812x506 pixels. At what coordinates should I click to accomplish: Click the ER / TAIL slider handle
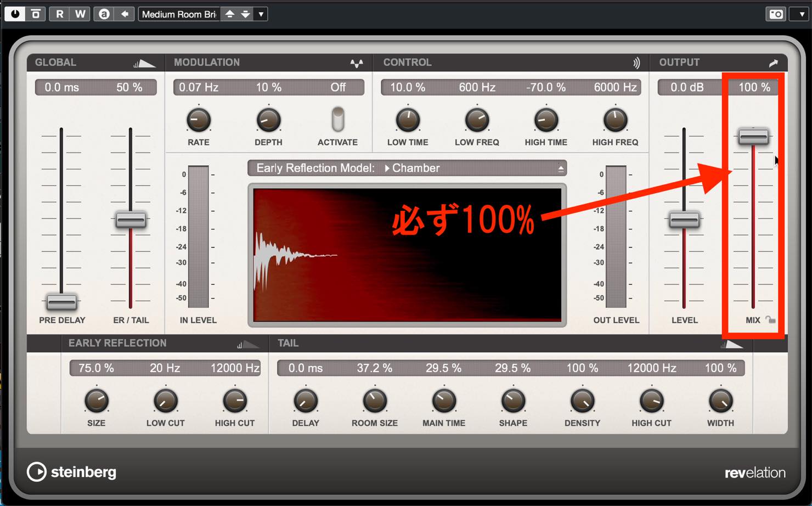click(131, 220)
